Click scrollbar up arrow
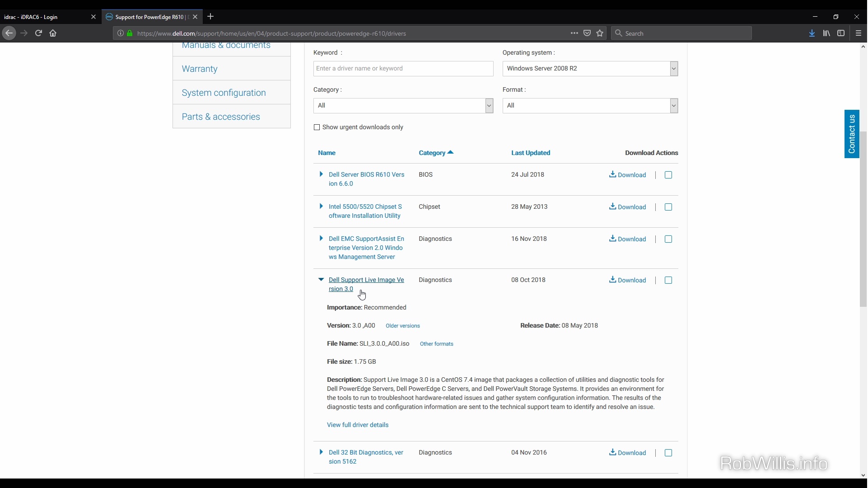The image size is (868, 488). 863,47
